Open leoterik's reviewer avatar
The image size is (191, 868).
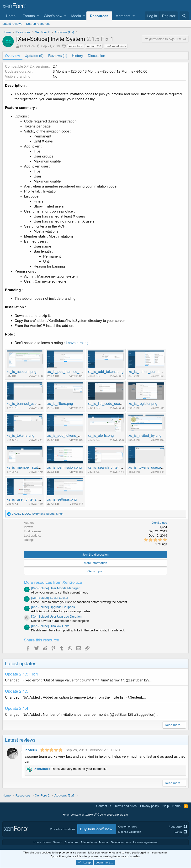pyautogui.click(x=12, y=753)
